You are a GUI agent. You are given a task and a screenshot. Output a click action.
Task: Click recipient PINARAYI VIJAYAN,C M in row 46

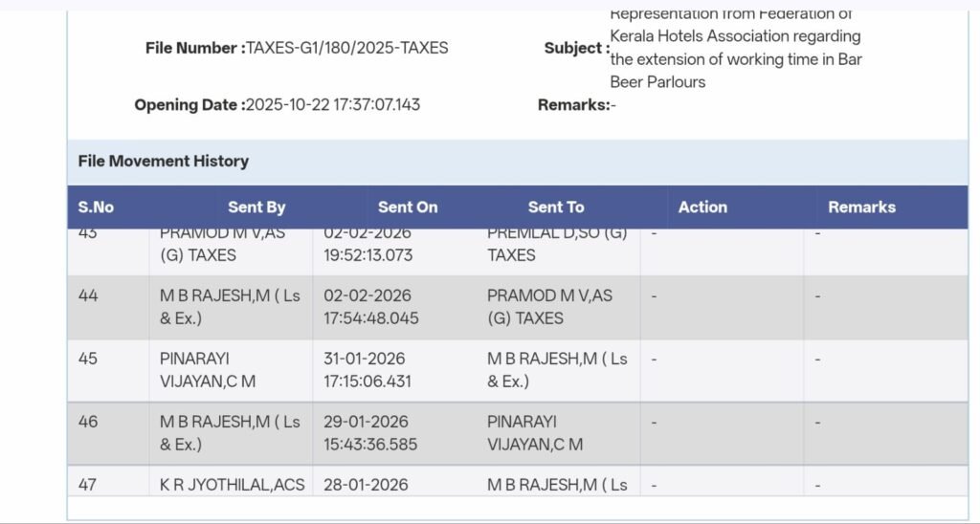pos(535,432)
